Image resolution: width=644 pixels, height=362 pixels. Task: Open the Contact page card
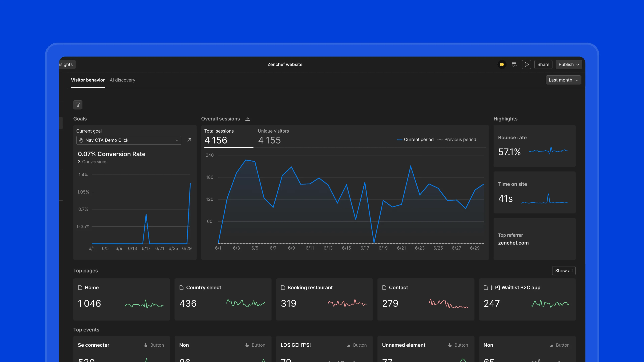426,299
